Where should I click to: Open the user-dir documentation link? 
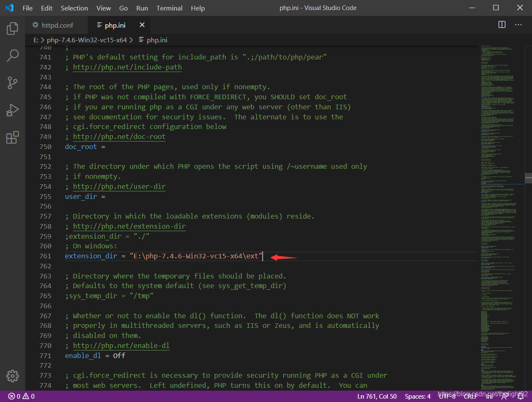[x=119, y=186]
